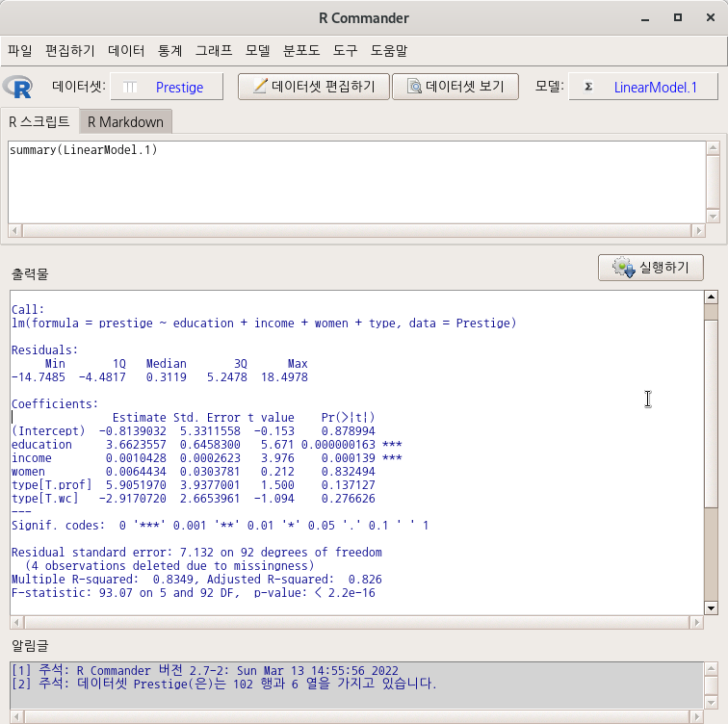
Task: Click the R Commander 버전 2.7-2 message line
Action: click(x=205, y=671)
